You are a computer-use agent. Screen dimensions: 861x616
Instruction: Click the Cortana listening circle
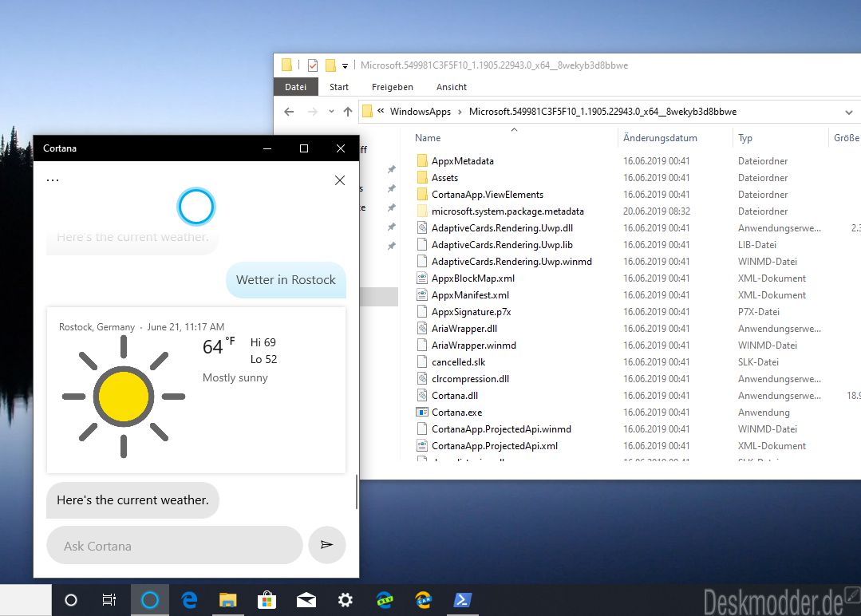click(196, 207)
